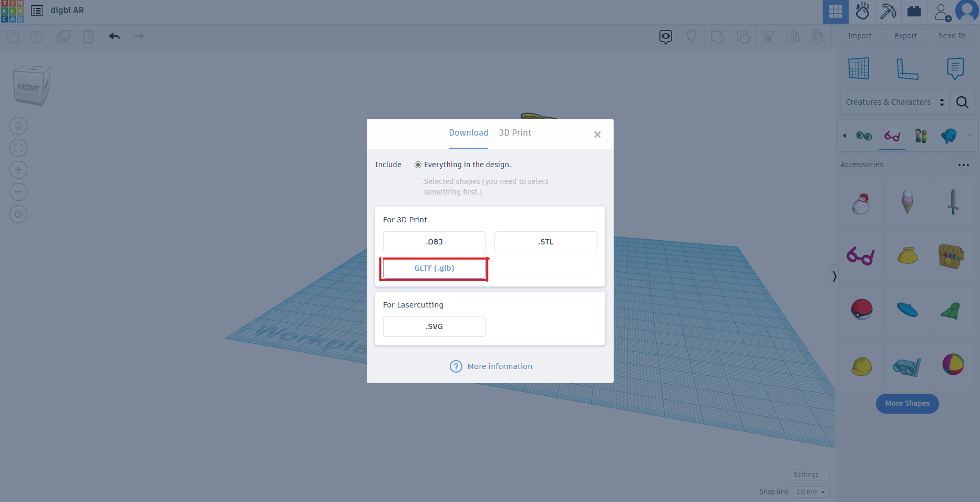This screenshot has height=502, width=980.
Task: Switch to orthographic view cube icon
Action: (18, 214)
